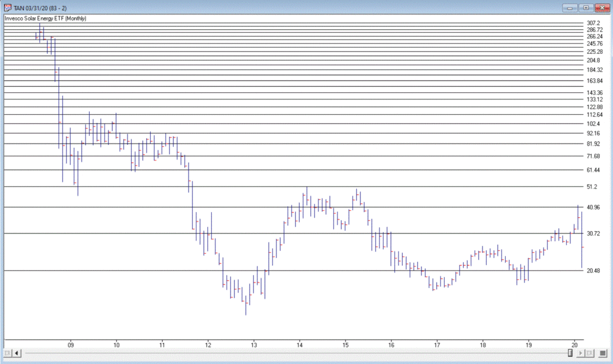The height and width of the screenshot is (364, 613).
Task: Click the TAN chart window title-bar icon
Action: click(7, 8)
